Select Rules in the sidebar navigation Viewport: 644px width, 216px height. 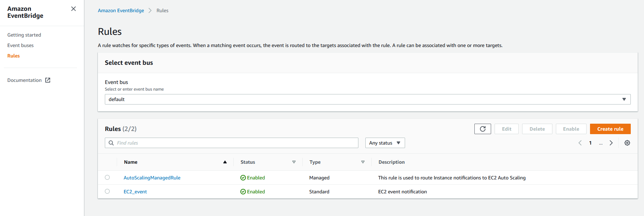pos(14,56)
